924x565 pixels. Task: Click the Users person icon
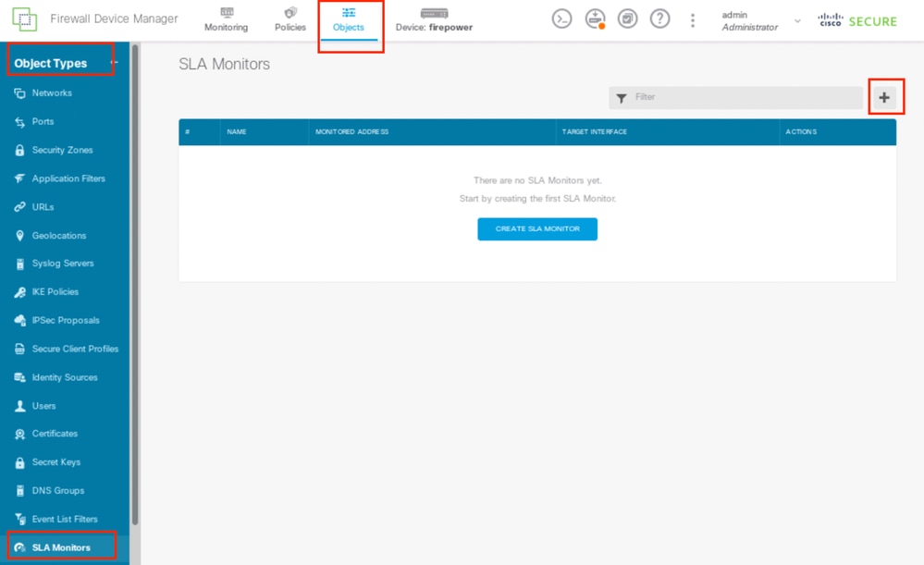pyautogui.click(x=20, y=406)
